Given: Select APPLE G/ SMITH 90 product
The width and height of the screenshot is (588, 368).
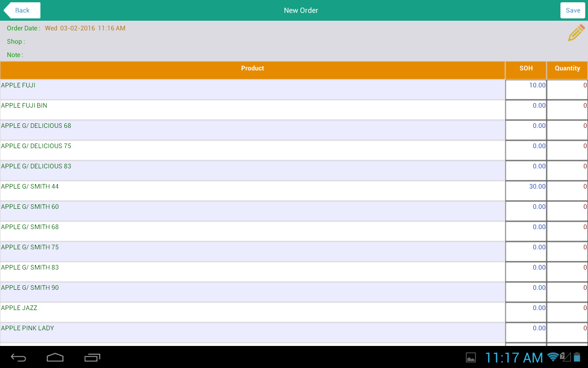Looking at the screenshot, I should pos(253,292).
